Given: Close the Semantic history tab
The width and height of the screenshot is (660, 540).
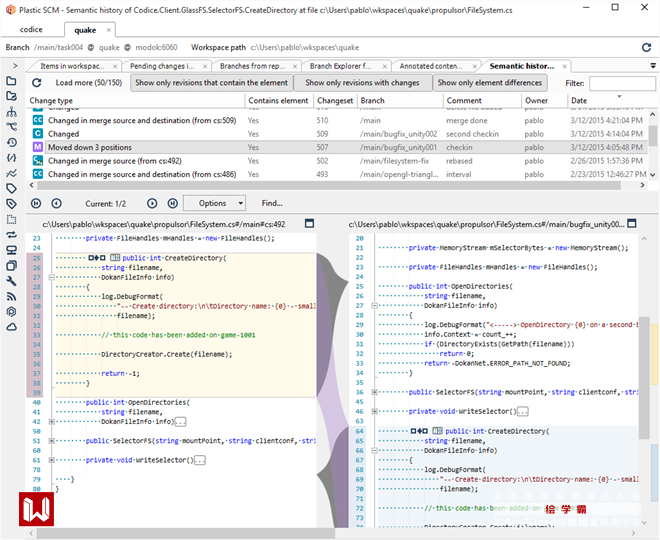Looking at the screenshot, I should (564, 66).
